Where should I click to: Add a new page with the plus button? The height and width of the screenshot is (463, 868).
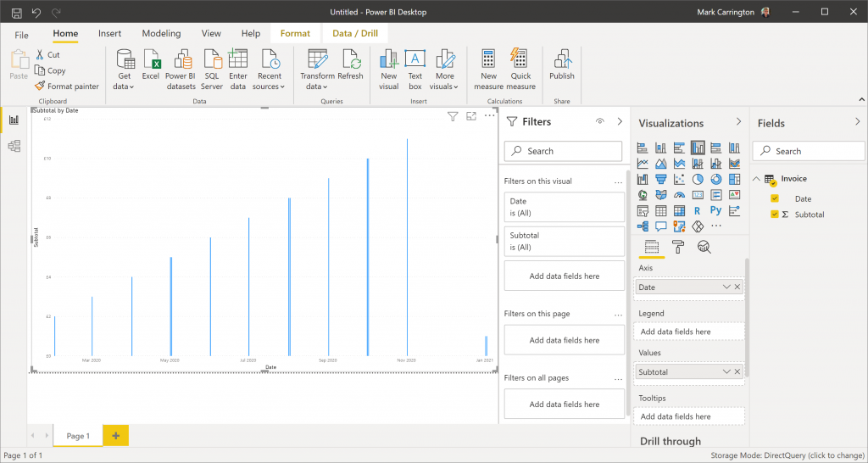115,436
